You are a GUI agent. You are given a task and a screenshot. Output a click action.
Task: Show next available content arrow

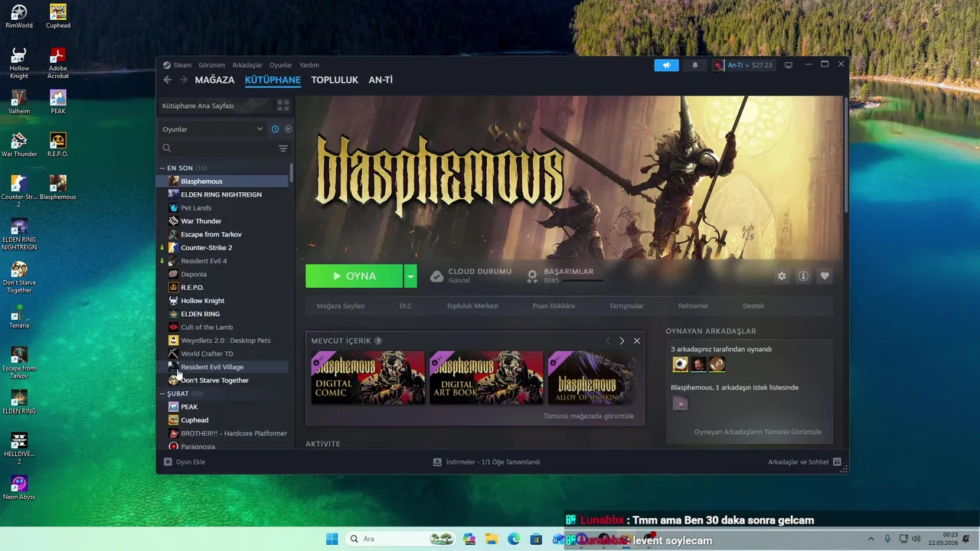pyautogui.click(x=622, y=341)
